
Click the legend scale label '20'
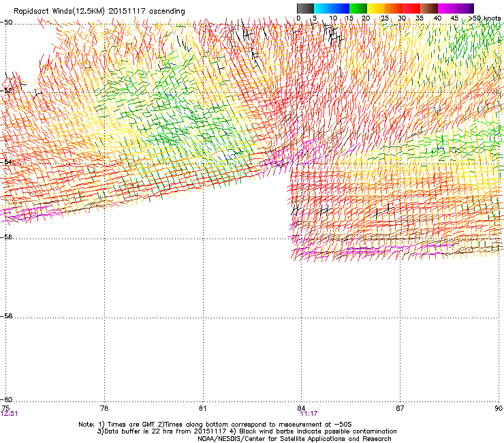click(366, 18)
